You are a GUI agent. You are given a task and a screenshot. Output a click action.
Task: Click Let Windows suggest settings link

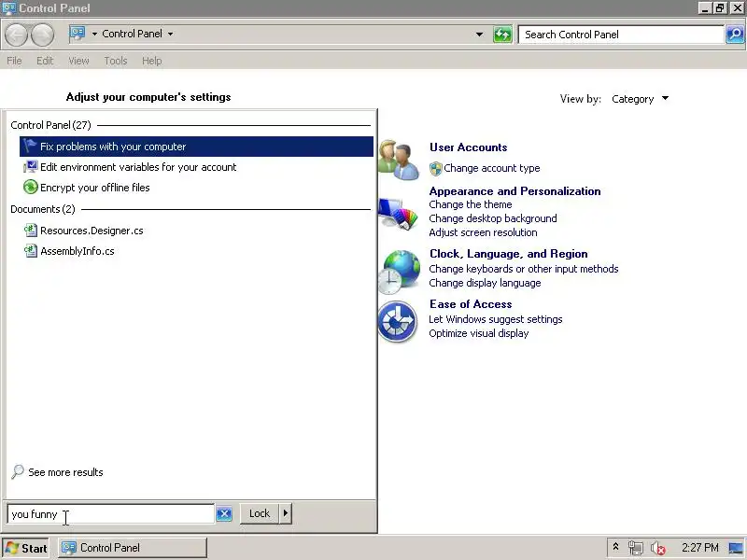tap(496, 319)
